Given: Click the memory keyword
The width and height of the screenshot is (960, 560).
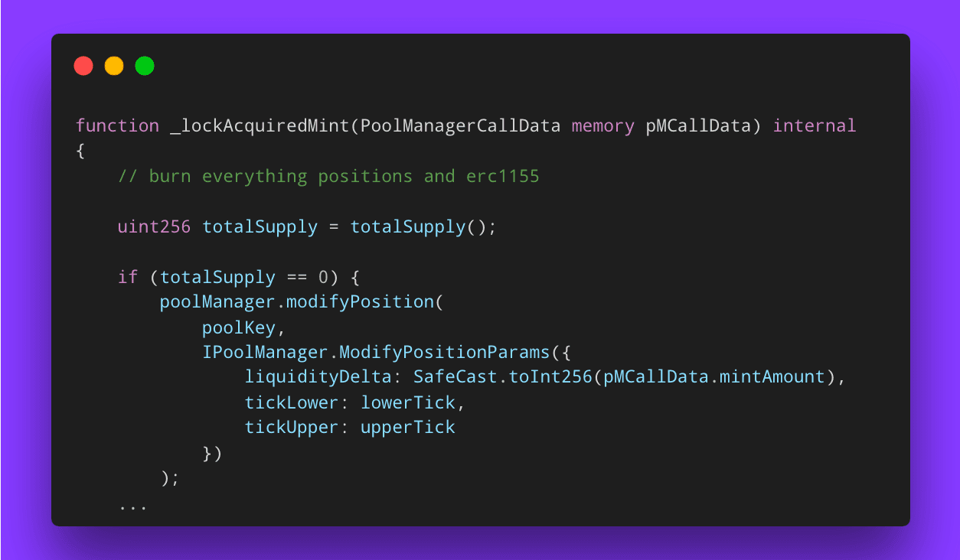Looking at the screenshot, I should click(x=603, y=125).
